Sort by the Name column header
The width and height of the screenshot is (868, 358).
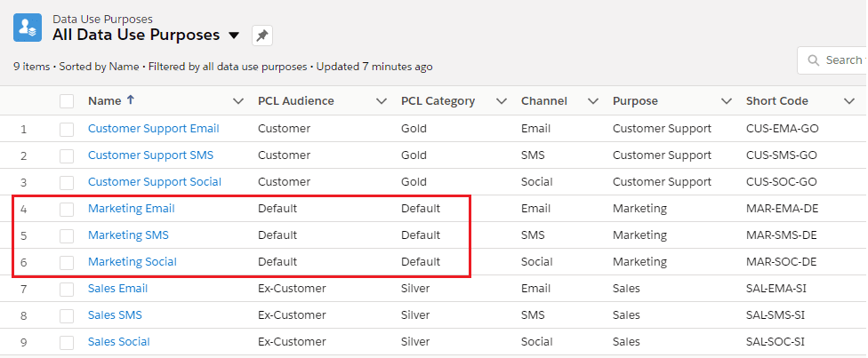pyautogui.click(x=104, y=101)
